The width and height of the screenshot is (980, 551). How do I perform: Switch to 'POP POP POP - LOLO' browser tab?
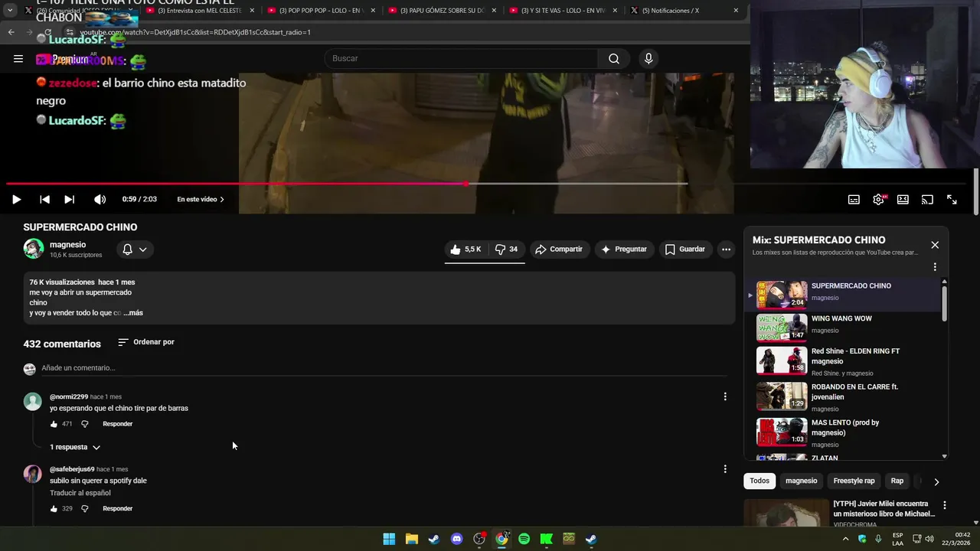(x=321, y=11)
